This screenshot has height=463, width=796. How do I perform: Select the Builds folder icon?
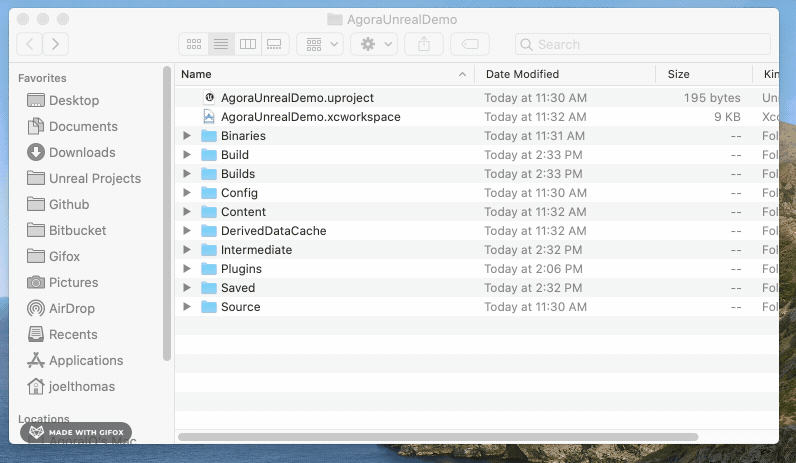tap(209, 174)
